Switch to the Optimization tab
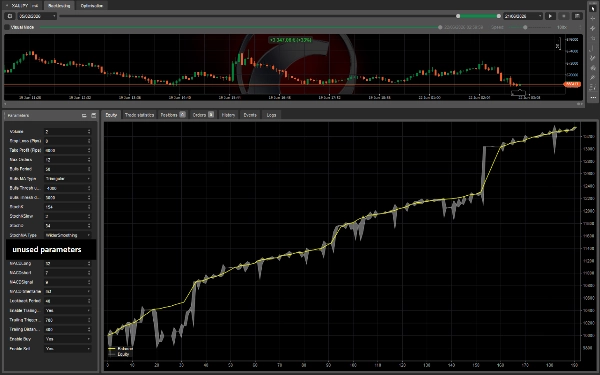Screen dimensions: 600x375 (x=92, y=6)
